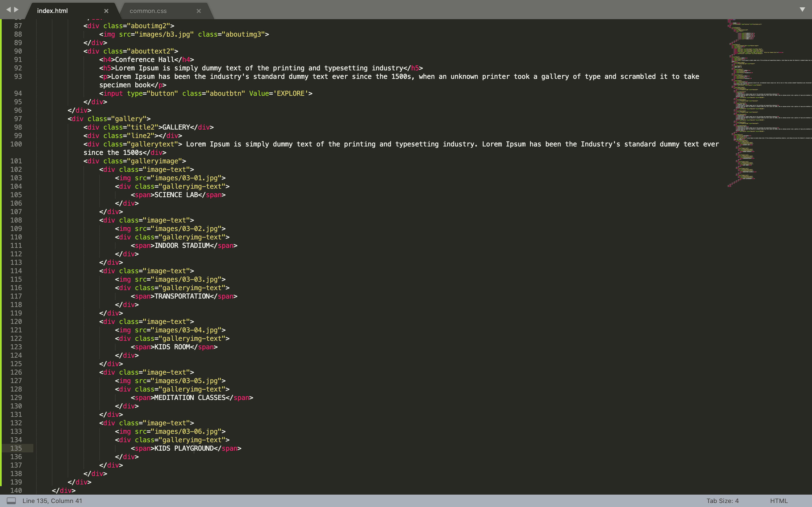Click the next-tab forward arrow
Viewport: 812px width, 507px height.
[16, 10]
